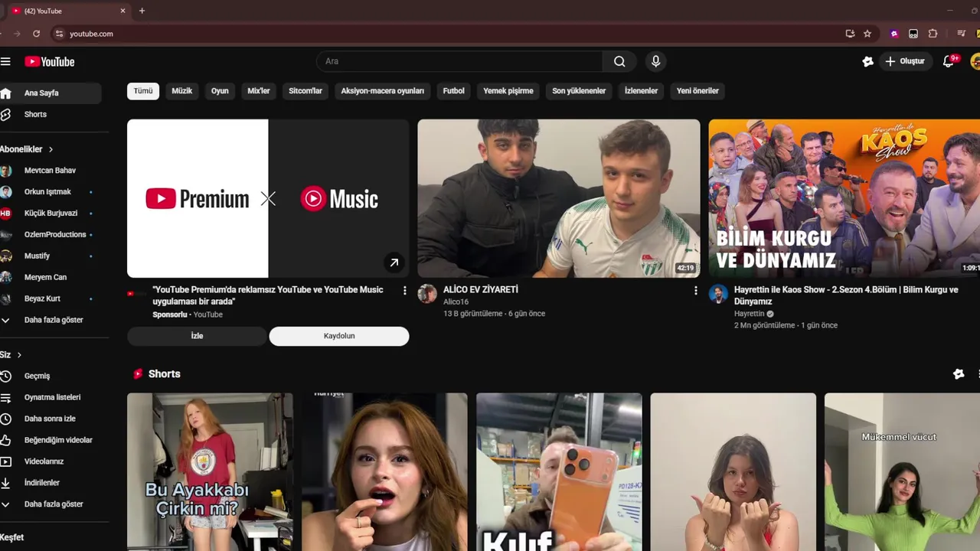980x551 pixels.
Task: Select Yemek pişirme filter chip
Action: 508,91
